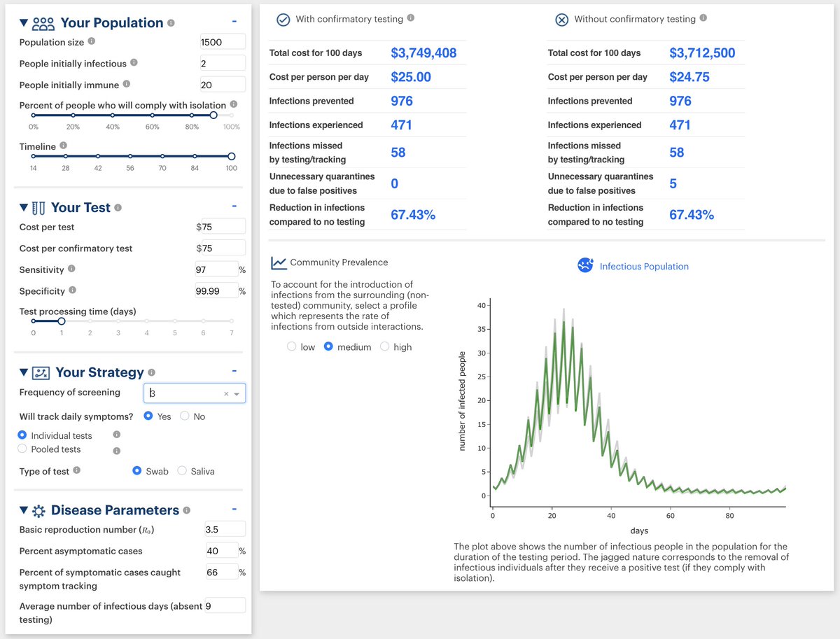This screenshot has width=840, height=639.
Task: Clear the Frequency of screening selection
Action: point(226,394)
